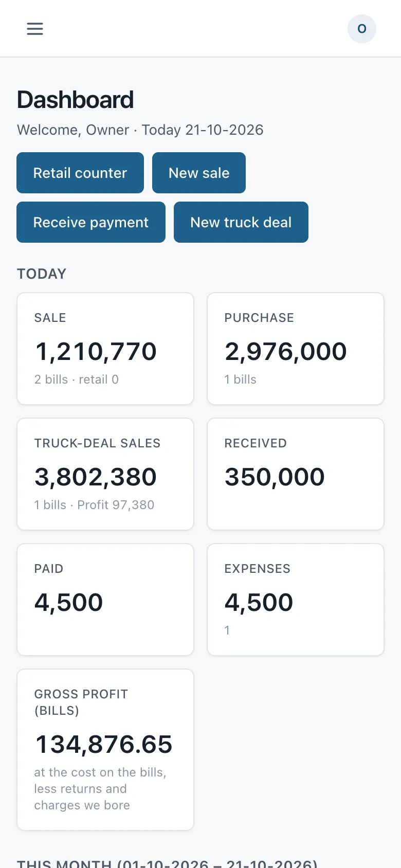Select the Expenses 4,500 amount
Screen dimensions: 401x868
[259, 602]
